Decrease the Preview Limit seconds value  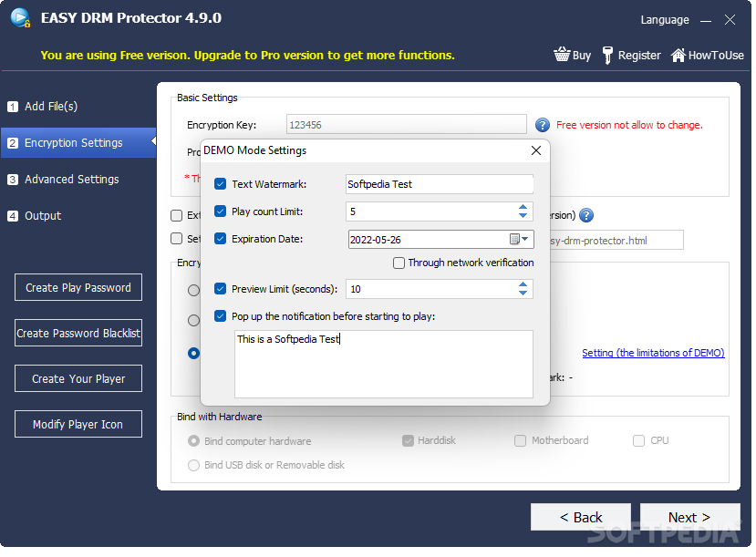[x=523, y=293]
